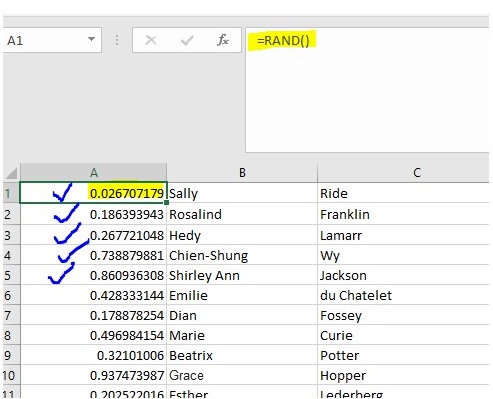Image resolution: width=493 pixels, height=399 pixels.
Task: Click the A1 Name Box field
Action: coord(52,40)
